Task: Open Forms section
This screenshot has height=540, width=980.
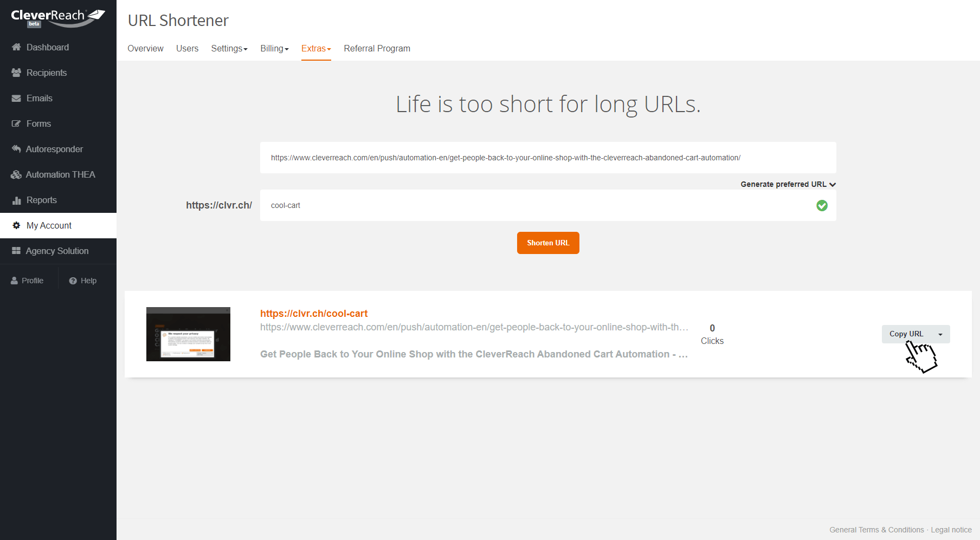Action: click(58, 123)
